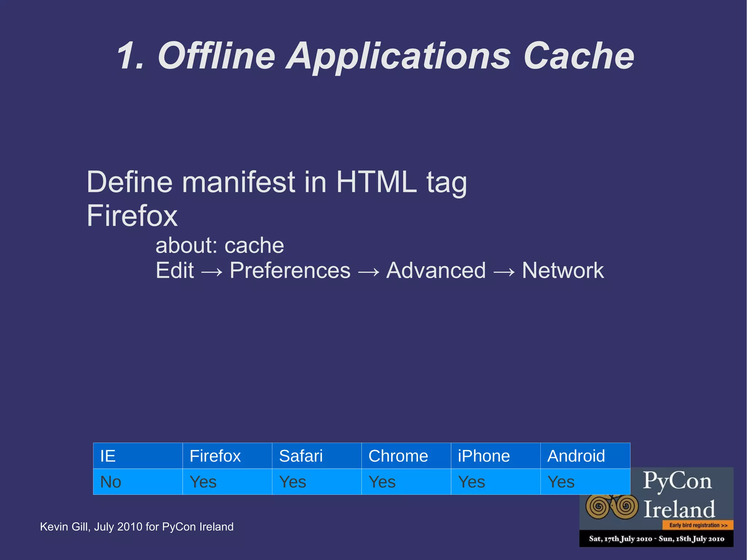This screenshot has width=747, height=560.
Task: Click the Firefox column header cell
Action: click(x=227, y=456)
